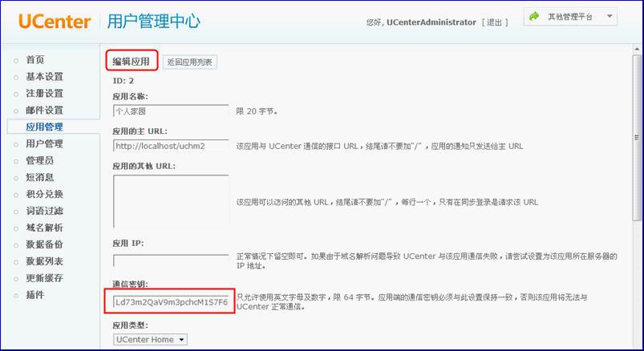Open 插件 in sidebar
This screenshot has height=351, width=644.
(35, 295)
